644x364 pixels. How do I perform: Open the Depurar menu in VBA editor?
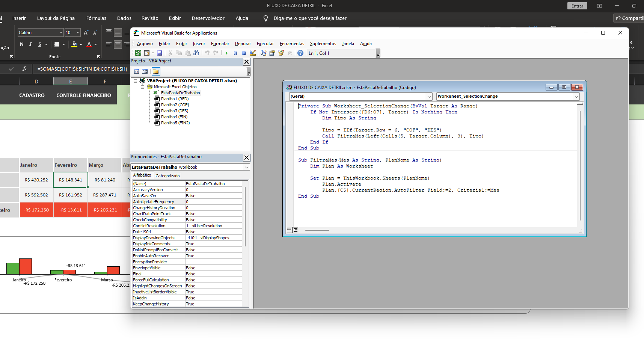(243, 44)
